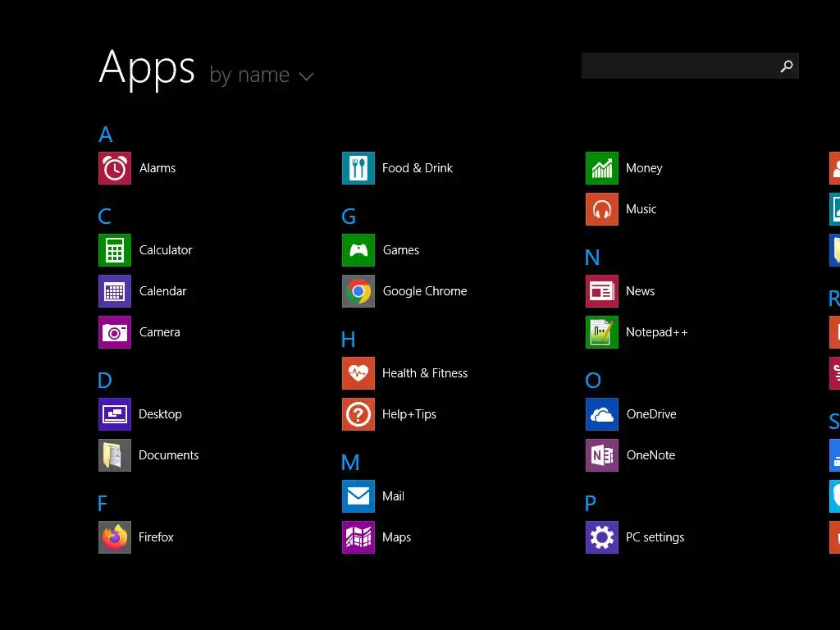
Task: Open the OneDrive cloud icon
Action: click(602, 414)
